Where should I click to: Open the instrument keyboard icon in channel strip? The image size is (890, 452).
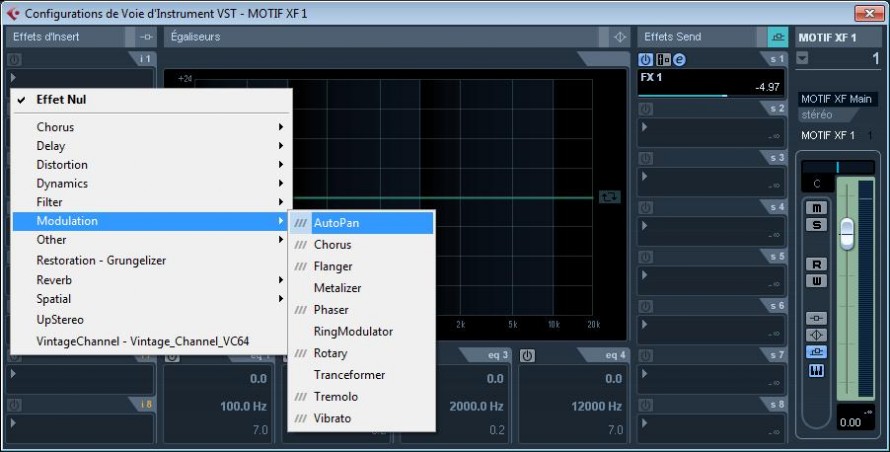tap(817, 370)
